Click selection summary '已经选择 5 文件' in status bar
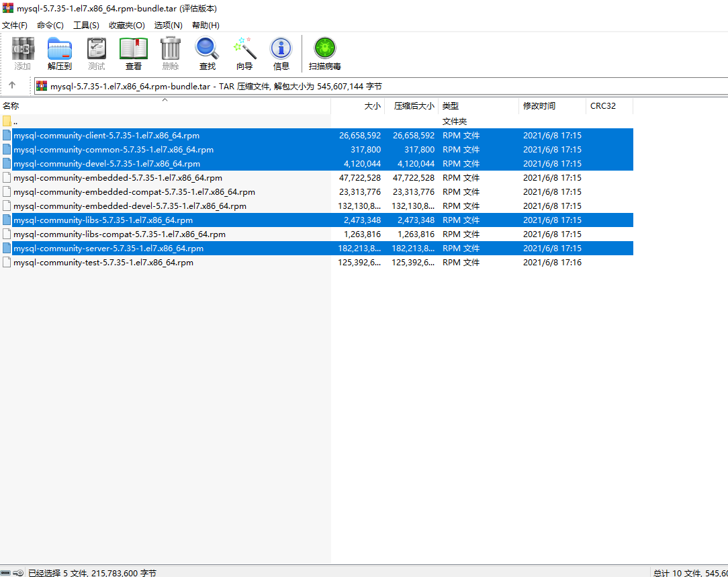 58,573
